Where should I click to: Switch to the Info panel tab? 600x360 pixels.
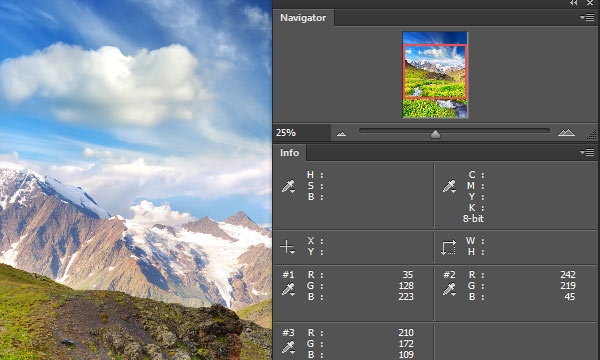289,153
